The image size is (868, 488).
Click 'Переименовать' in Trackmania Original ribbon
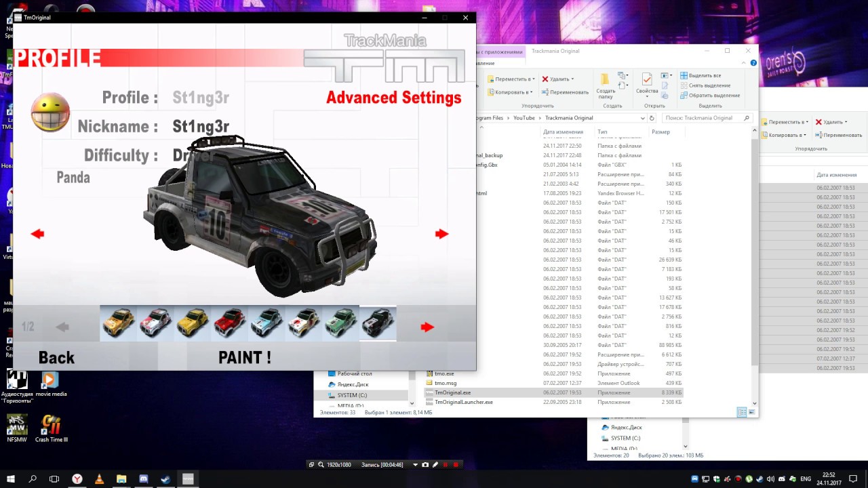pyautogui.click(x=565, y=92)
